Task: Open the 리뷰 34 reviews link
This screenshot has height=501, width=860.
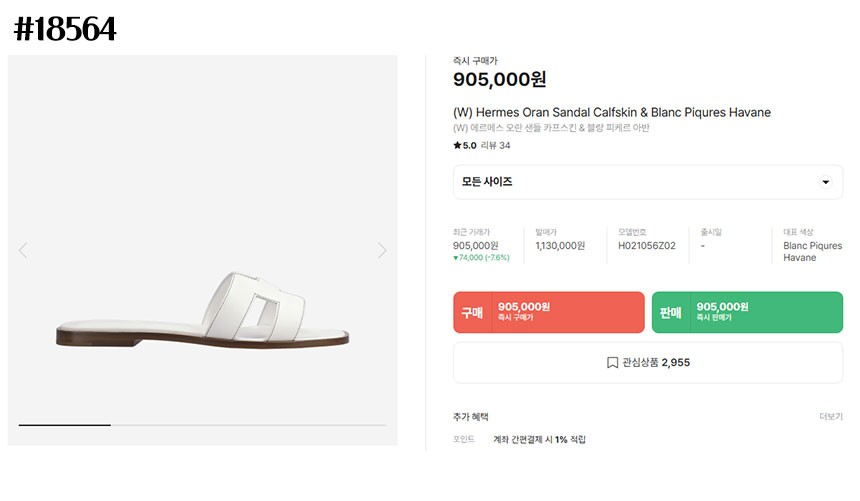Action: (496, 146)
